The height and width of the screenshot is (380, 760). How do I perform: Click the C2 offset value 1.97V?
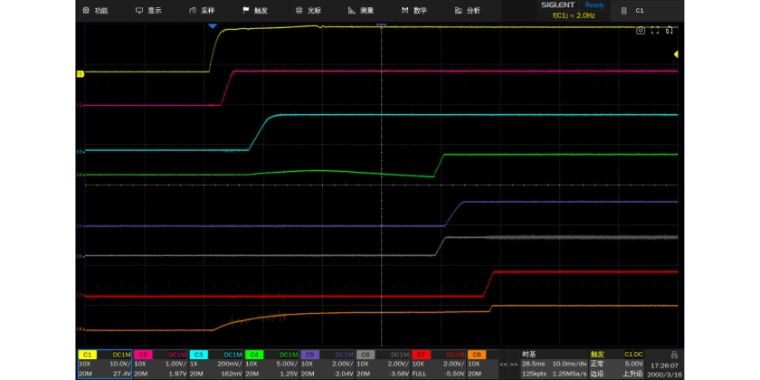(x=179, y=374)
